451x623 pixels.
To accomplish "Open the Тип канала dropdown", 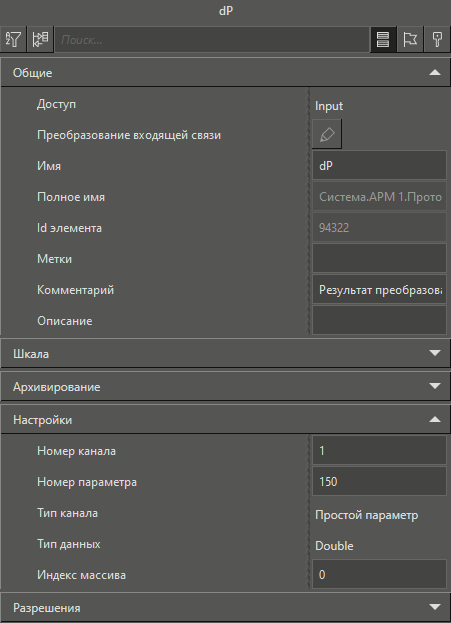I will pyautogui.click(x=379, y=515).
